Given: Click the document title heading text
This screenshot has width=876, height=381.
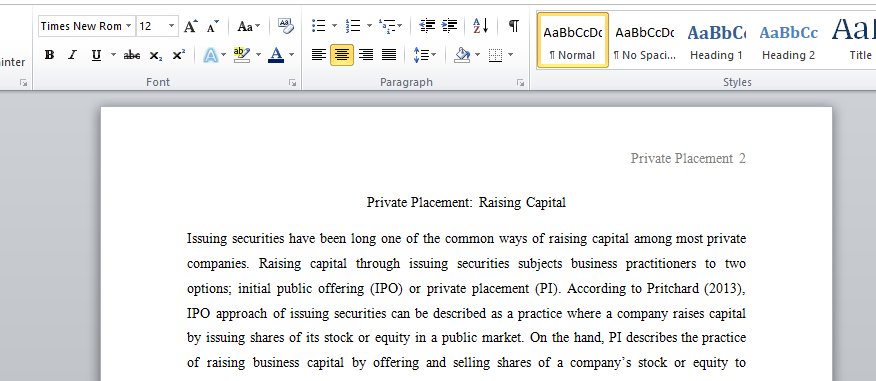Looking at the screenshot, I should point(466,202).
